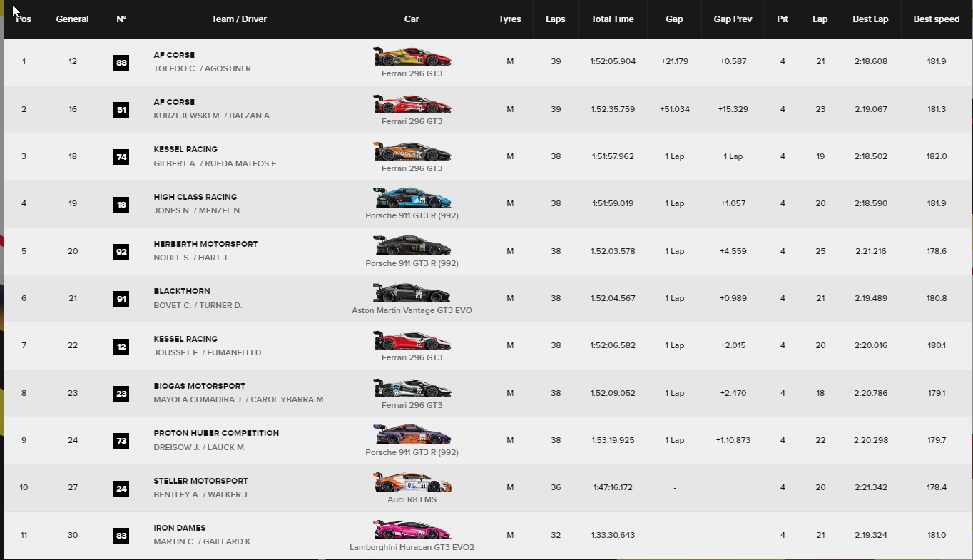
Task: Click the number 83 car badge
Action: [x=121, y=536]
